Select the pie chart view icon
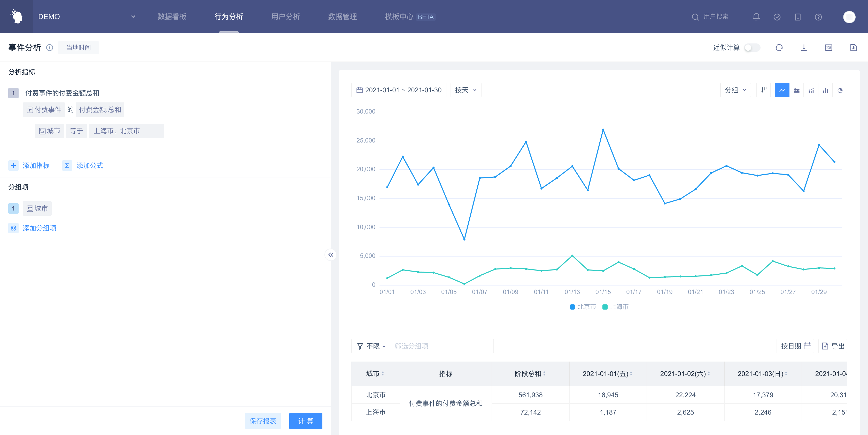 click(x=840, y=90)
